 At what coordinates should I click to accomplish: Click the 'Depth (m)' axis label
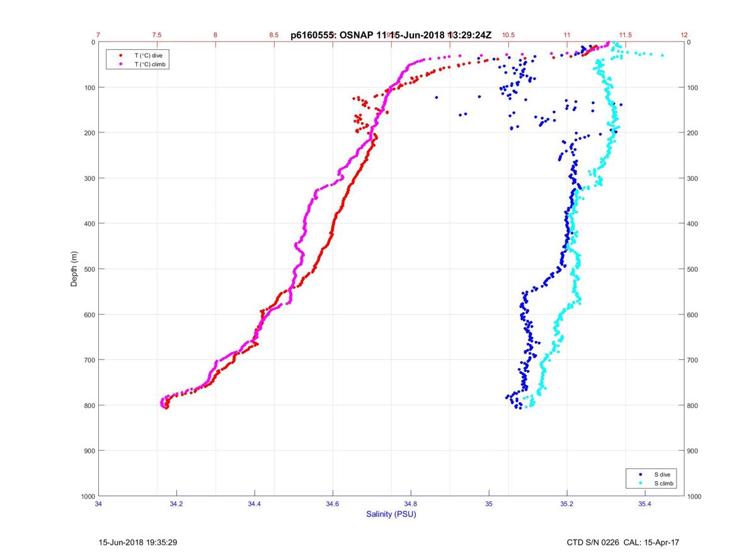(x=74, y=269)
